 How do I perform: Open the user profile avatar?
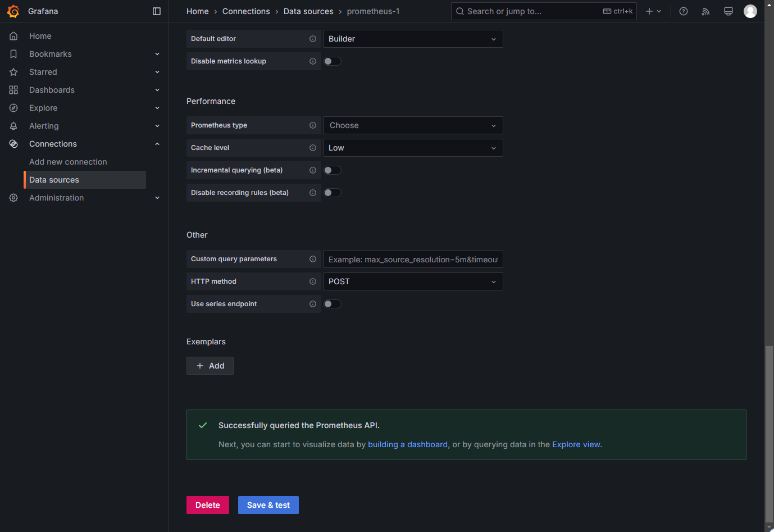[750, 11]
